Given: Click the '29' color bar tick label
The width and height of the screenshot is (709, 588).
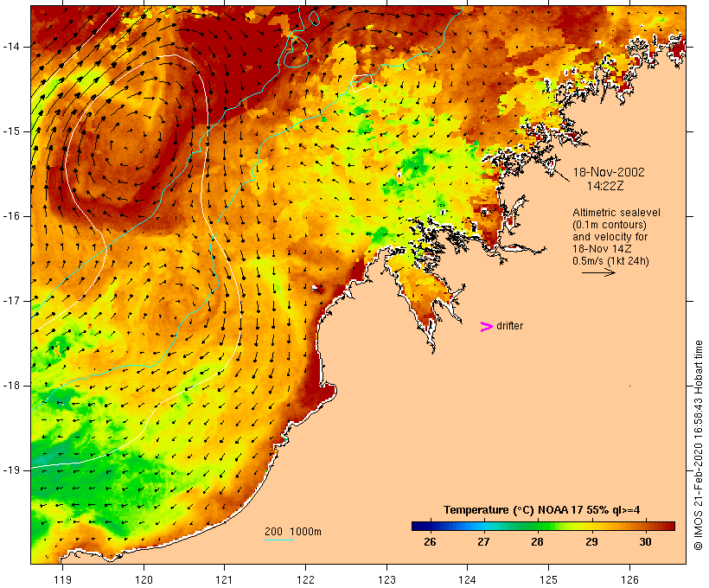Looking at the screenshot, I should (591, 542).
